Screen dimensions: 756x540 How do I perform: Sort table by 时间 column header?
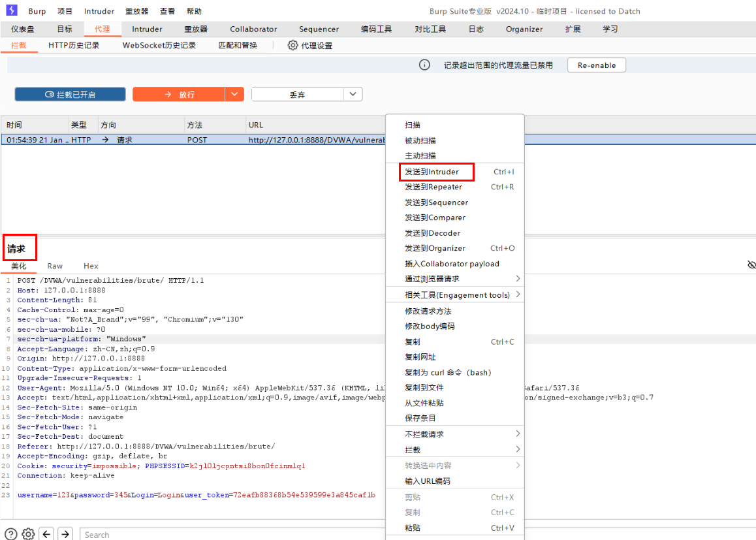35,125
